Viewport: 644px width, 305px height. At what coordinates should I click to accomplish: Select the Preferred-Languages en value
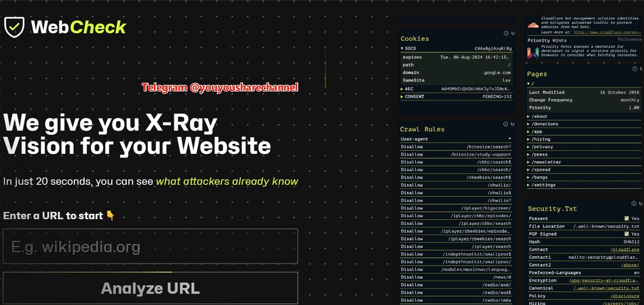tap(636, 273)
